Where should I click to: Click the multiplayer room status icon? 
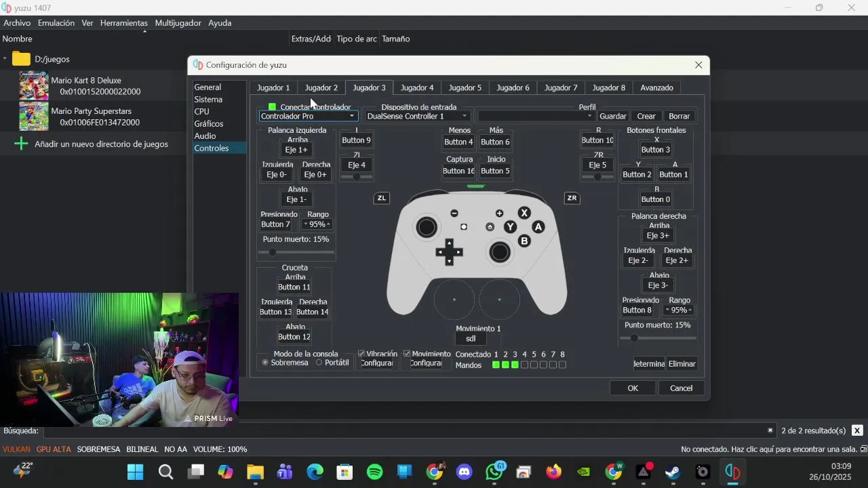tap(863, 449)
